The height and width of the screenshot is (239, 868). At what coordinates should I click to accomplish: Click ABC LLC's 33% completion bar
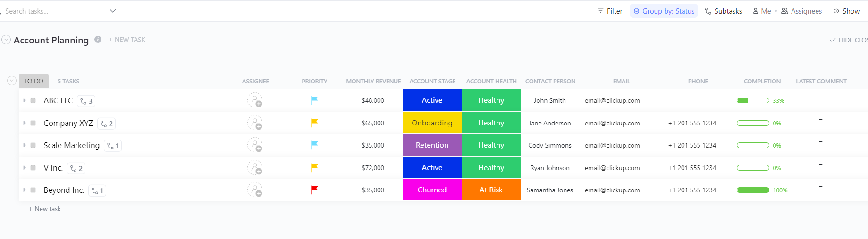[753, 100]
